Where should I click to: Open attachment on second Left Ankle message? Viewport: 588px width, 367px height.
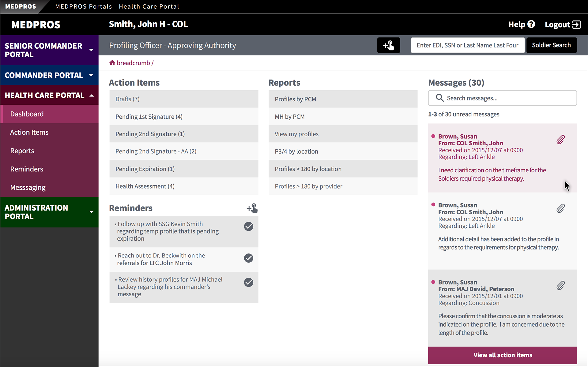coord(560,208)
